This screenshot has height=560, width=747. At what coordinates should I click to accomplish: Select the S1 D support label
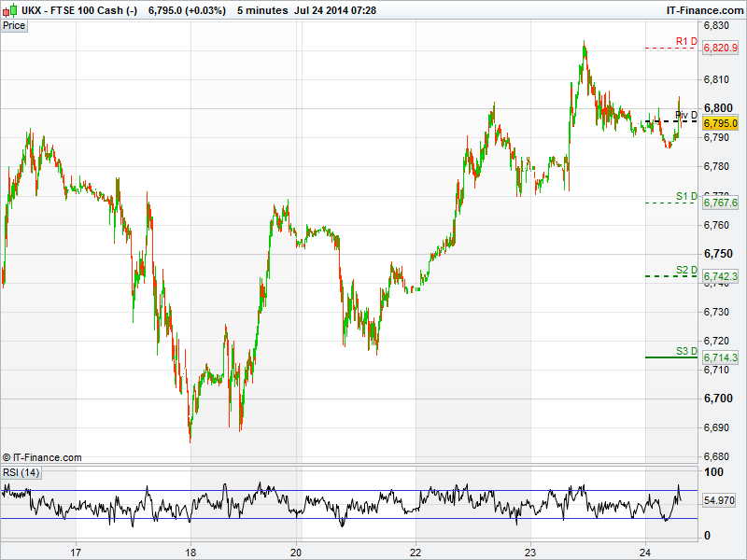(686, 196)
